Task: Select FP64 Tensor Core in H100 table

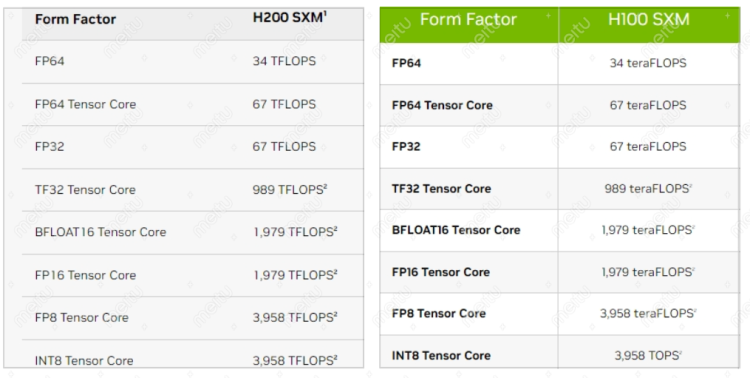Action: pos(442,105)
